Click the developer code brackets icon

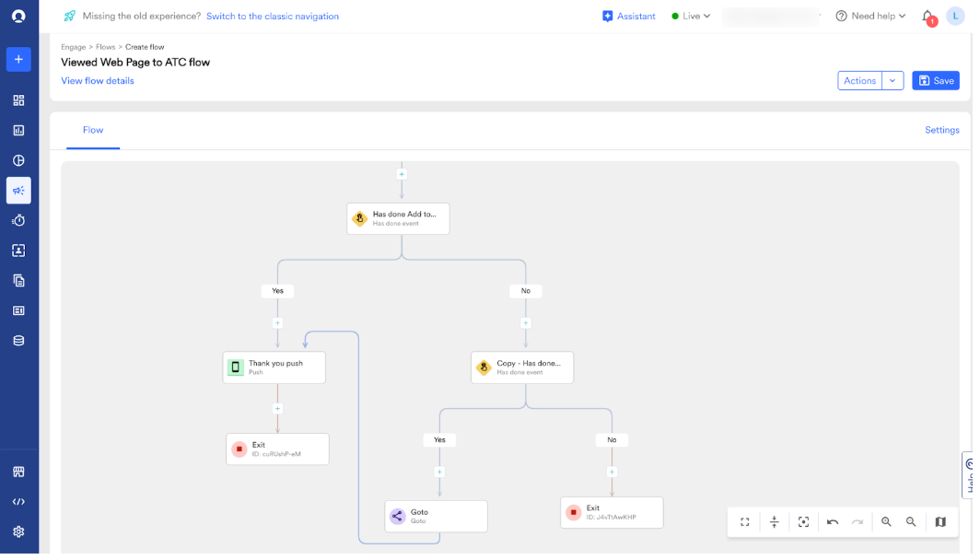pyautogui.click(x=18, y=502)
